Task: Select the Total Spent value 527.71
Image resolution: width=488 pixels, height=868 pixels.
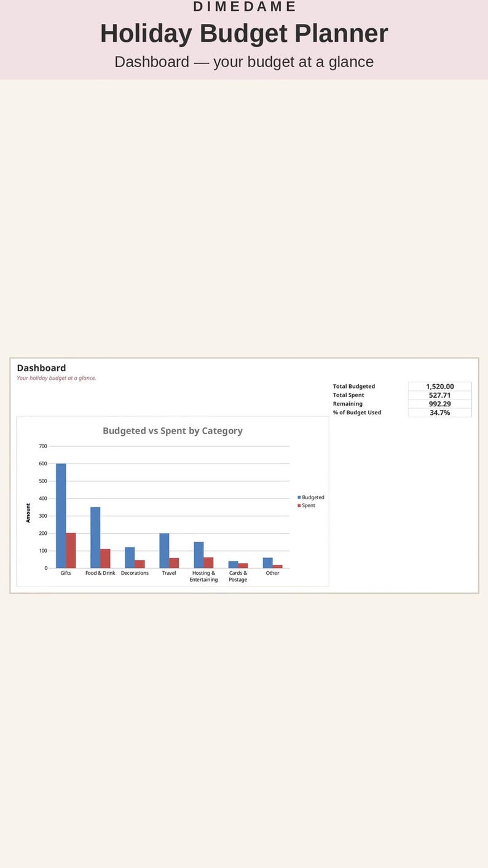Action: (439, 395)
